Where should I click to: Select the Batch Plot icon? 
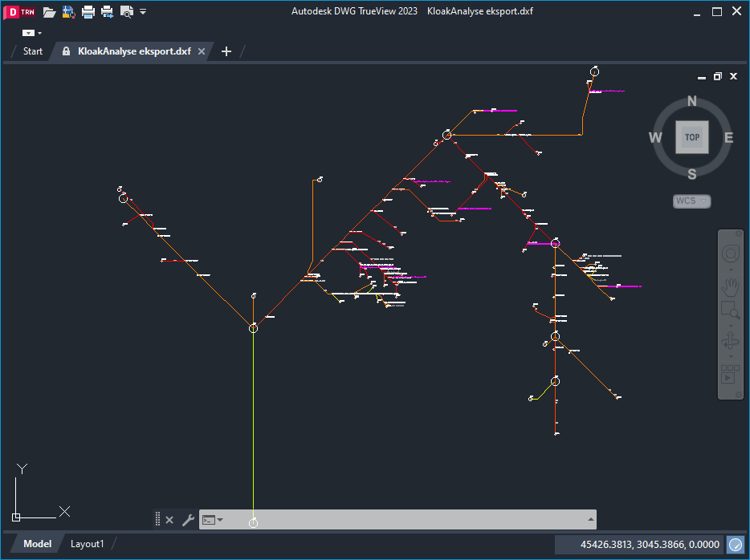click(x=106, y=12)
